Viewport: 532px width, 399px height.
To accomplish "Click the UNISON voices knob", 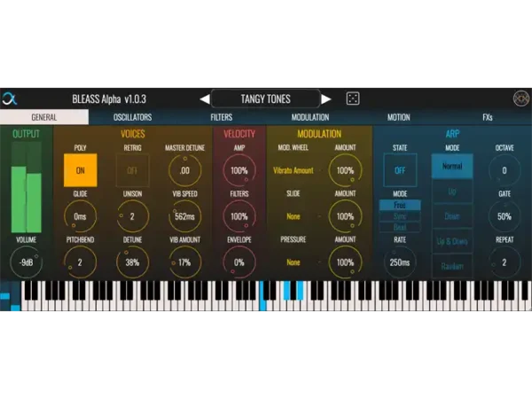I will [132, 216].
